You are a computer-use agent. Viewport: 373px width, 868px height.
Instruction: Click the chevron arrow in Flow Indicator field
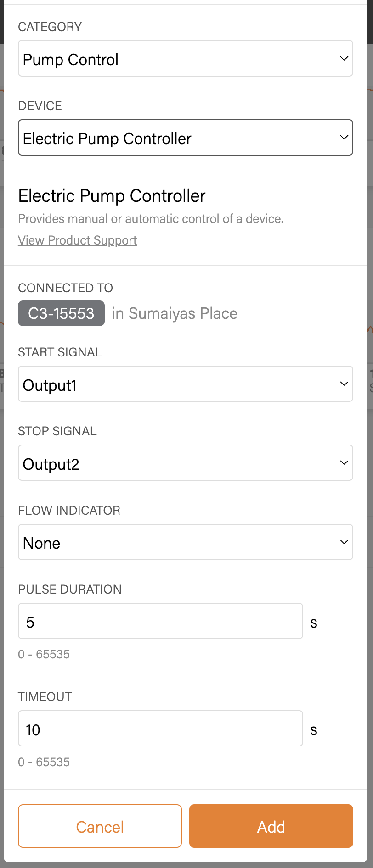(x=344, y=542)
